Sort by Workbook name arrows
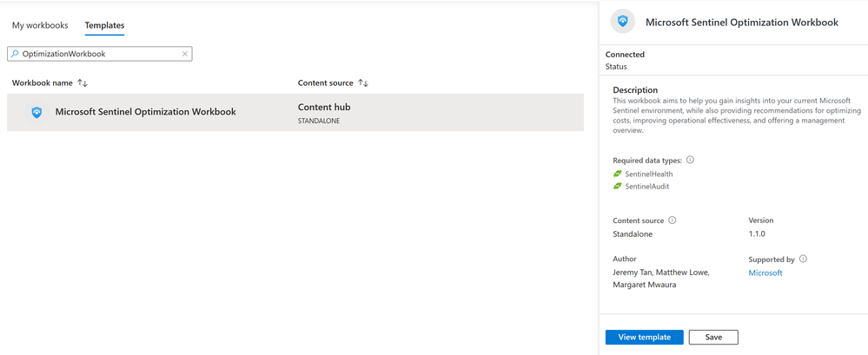Screen dimensions: 868x355 [x=83, y=83]
